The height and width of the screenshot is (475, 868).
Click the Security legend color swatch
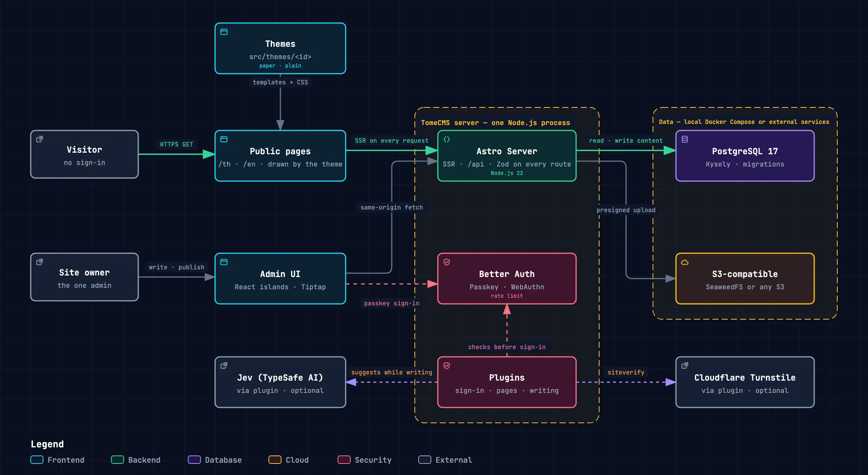344,460
